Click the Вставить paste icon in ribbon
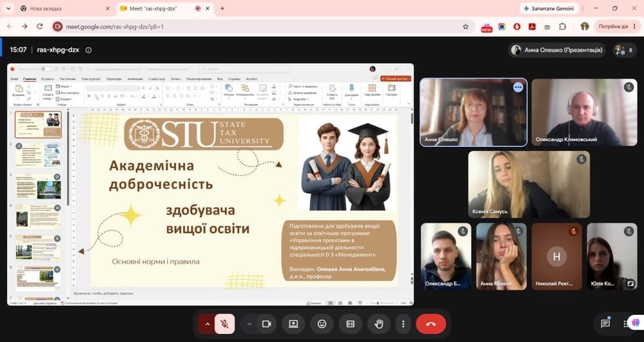Image resolution: width=644 pixels, height=342 pixels. 19,91
